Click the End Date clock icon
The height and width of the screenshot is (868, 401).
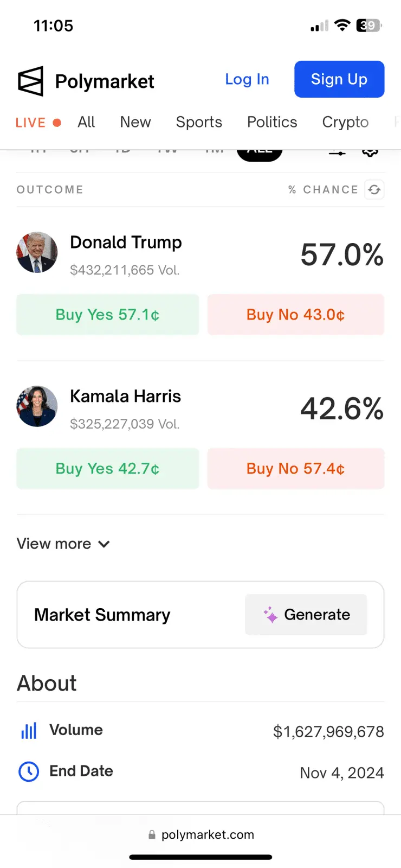tap(29, 771)
